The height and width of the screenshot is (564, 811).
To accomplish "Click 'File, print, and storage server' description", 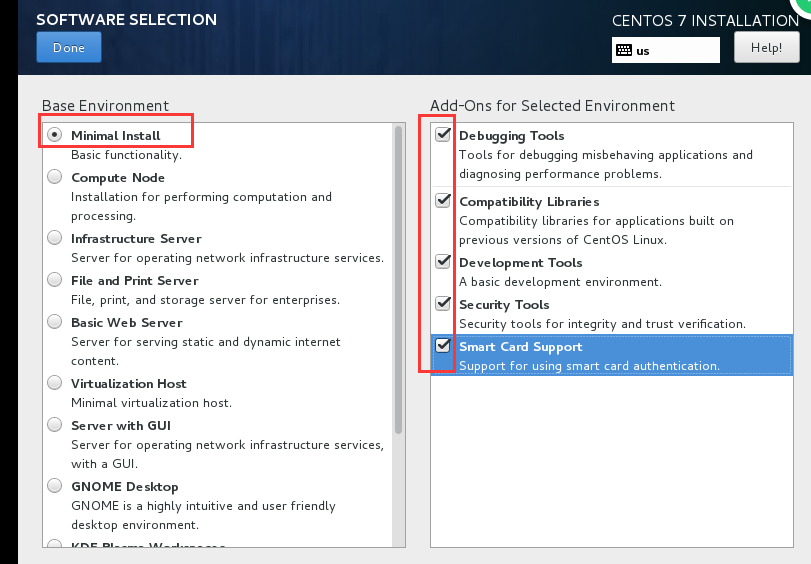I will (205, 300).
